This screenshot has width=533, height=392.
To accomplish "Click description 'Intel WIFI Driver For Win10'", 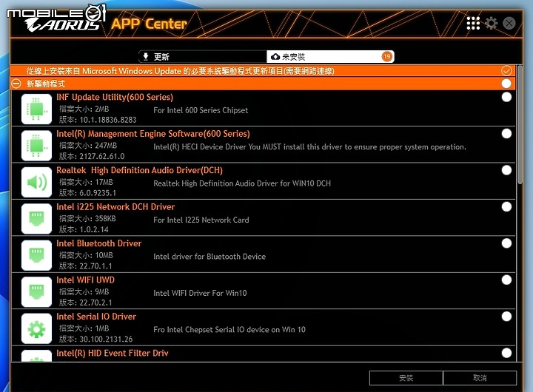I will (x=200, y=293).
